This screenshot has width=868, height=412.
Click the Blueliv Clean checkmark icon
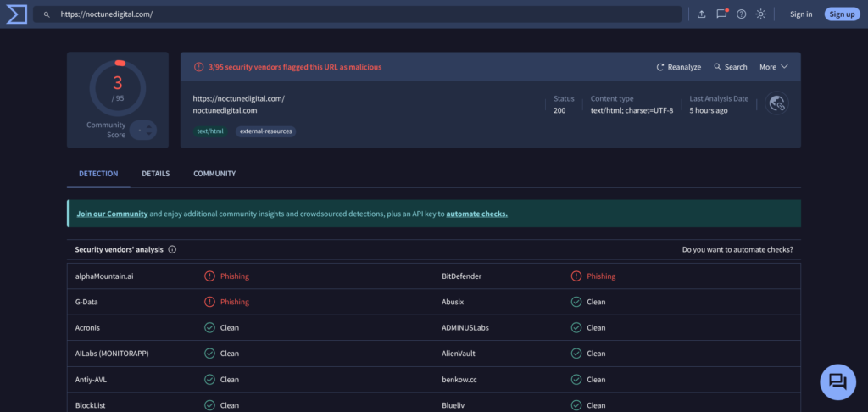point(576,405)
